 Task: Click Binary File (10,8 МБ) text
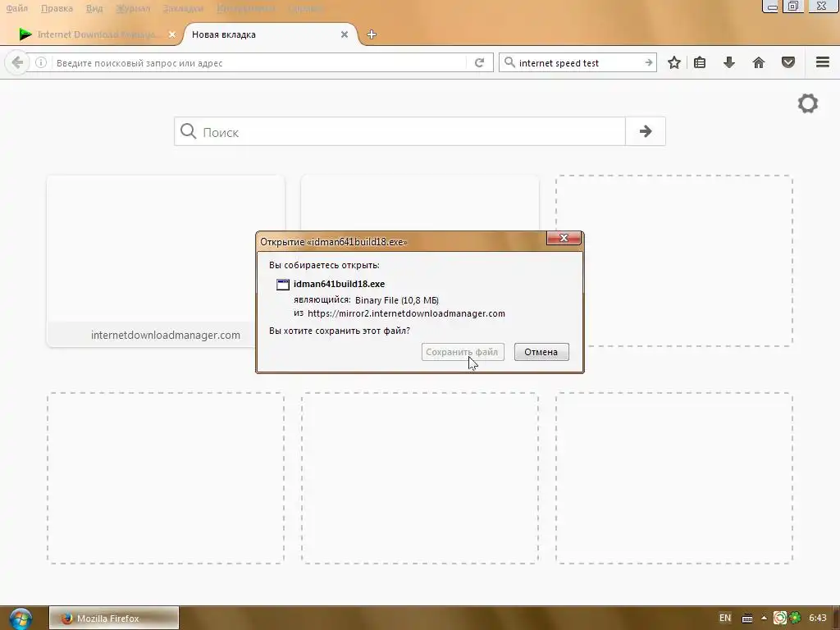tap(397, 300)
